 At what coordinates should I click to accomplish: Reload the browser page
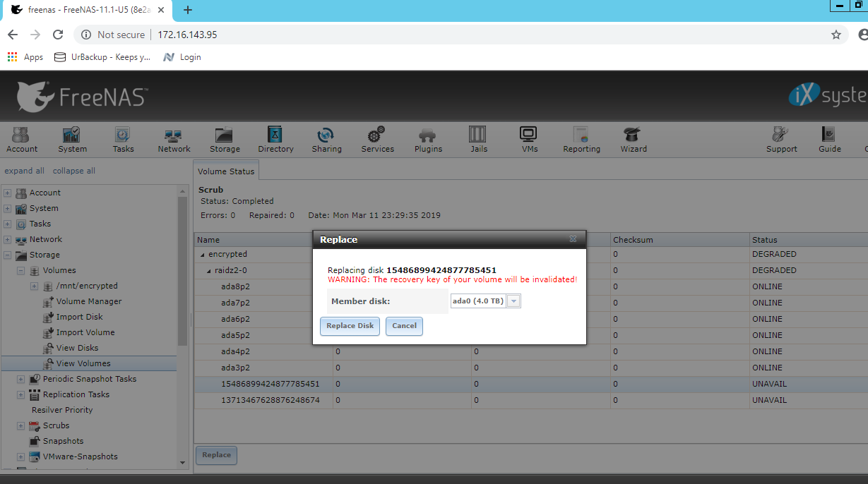58,35
